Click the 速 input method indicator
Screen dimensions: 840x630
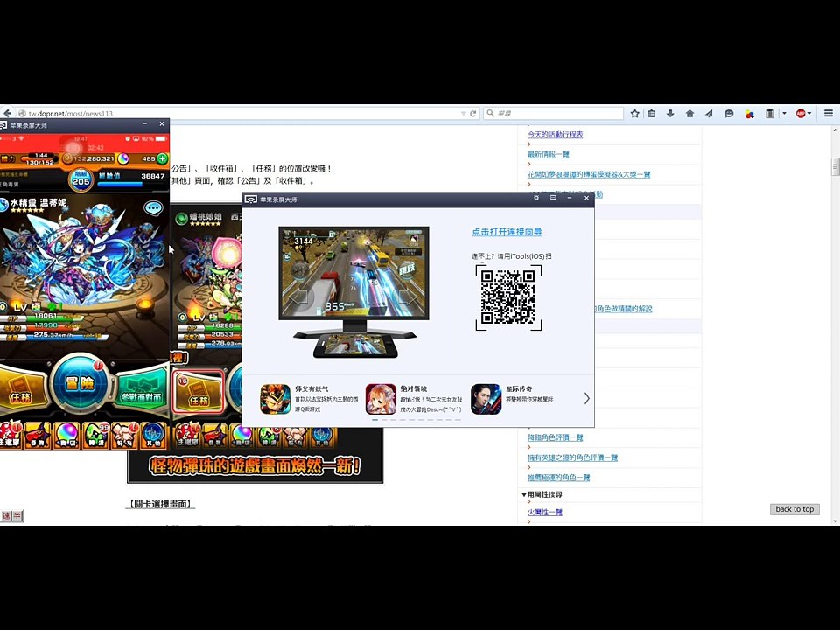6,515
